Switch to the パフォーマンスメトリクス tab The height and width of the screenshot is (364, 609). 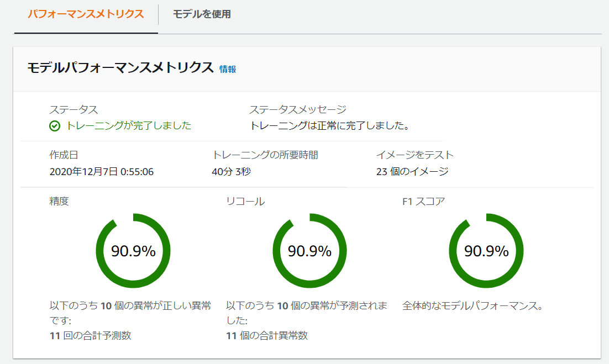pyautogui.click(x=86, y=14)
